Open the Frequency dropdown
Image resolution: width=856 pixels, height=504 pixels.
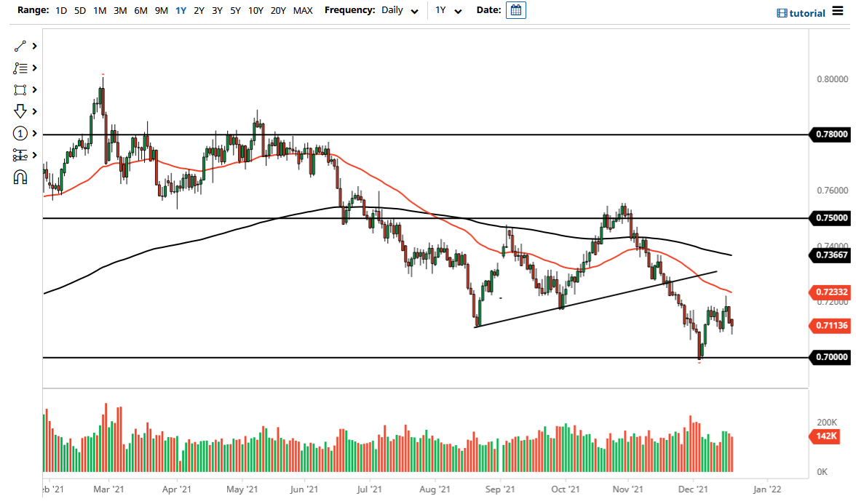click(399, 11)
